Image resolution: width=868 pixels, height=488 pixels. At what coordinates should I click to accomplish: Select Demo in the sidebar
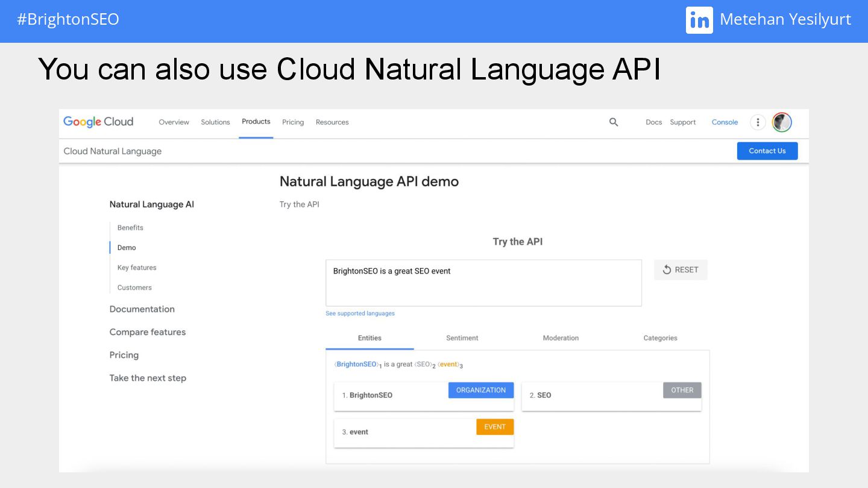click(127, 248)
